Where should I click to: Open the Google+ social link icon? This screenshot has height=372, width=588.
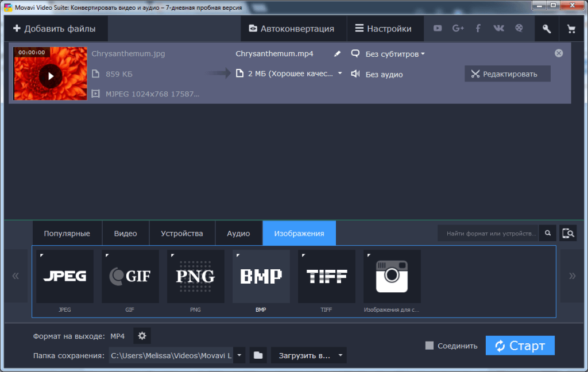458,28
